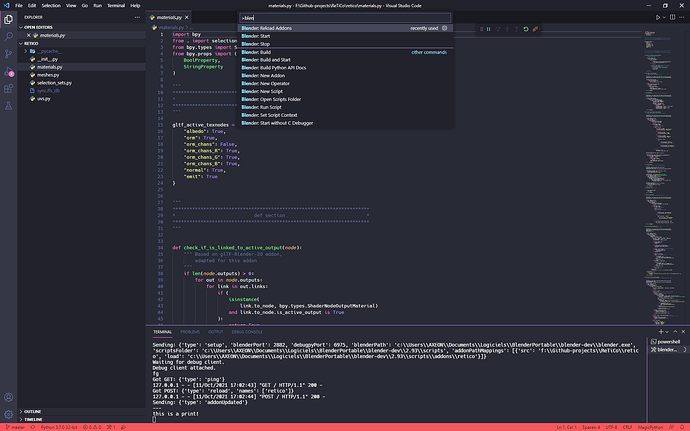The height and width of the screenshot is (431, 690).
Task: Open the Run and Debug view
Action: (8, 71)
